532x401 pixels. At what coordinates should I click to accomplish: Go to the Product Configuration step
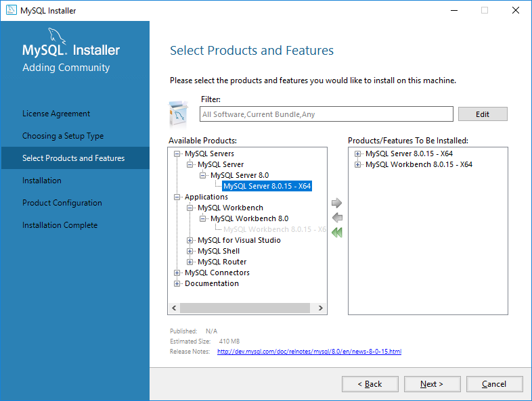pyautogui.click(x=62, y=203)
